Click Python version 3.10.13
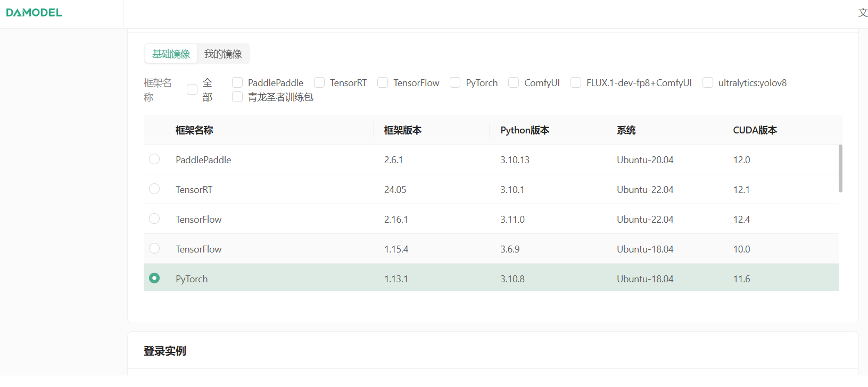The image size is (868, 387). (515, 160)
